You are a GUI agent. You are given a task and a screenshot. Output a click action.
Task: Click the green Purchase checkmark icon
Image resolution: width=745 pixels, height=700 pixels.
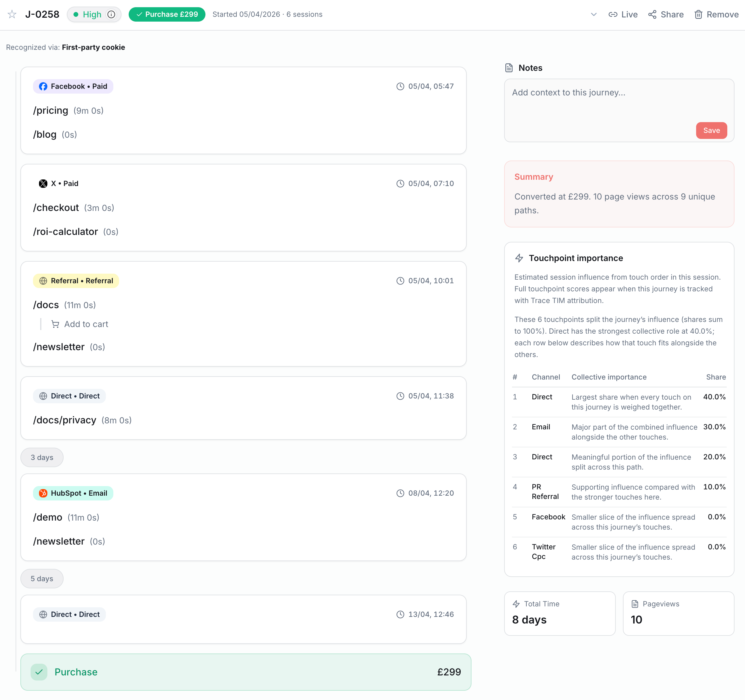(x=39, y=672)
